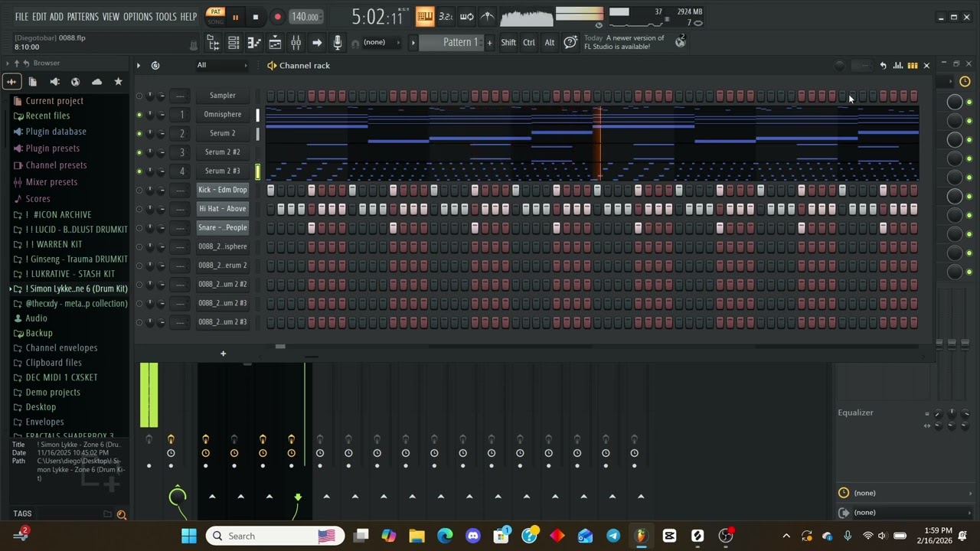Select the Kick - Edm Drop channel button
The width and height of the screenshot is (980, 551).
[223, 190]
